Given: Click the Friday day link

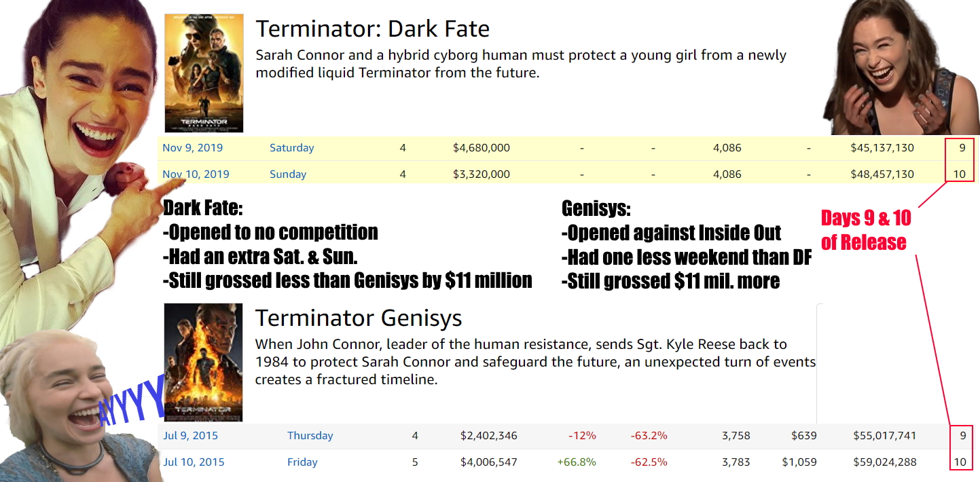Looking at the screenshot, I should pyautogui.click(x=302, y=462).
